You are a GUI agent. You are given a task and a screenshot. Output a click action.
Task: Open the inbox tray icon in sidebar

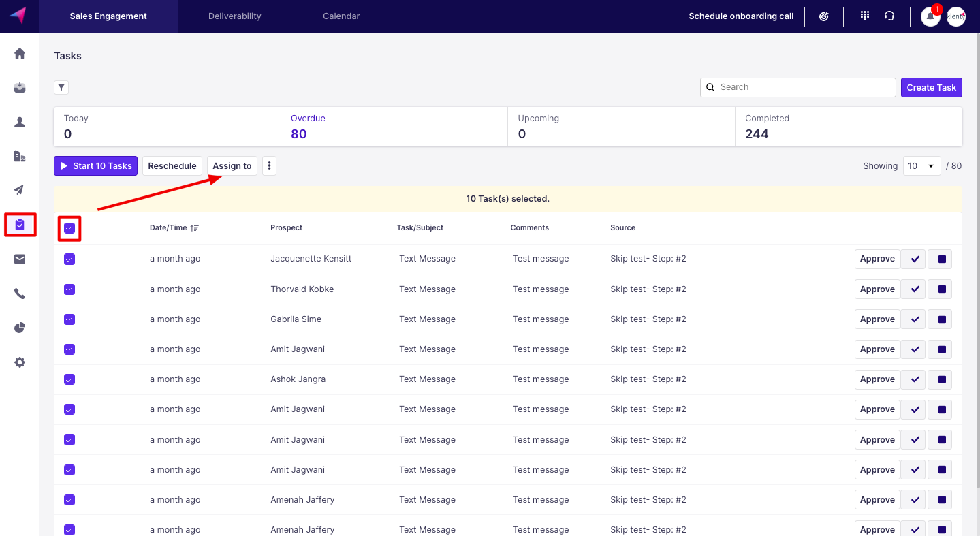(x=20, y=87)
